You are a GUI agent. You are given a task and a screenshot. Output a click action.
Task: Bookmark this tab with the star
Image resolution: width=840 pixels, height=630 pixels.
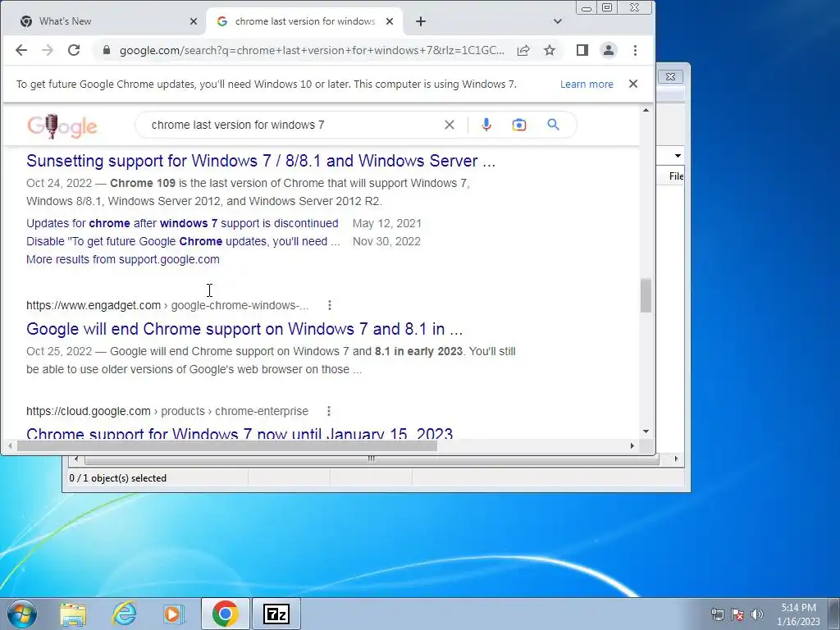tap(550, 50)
